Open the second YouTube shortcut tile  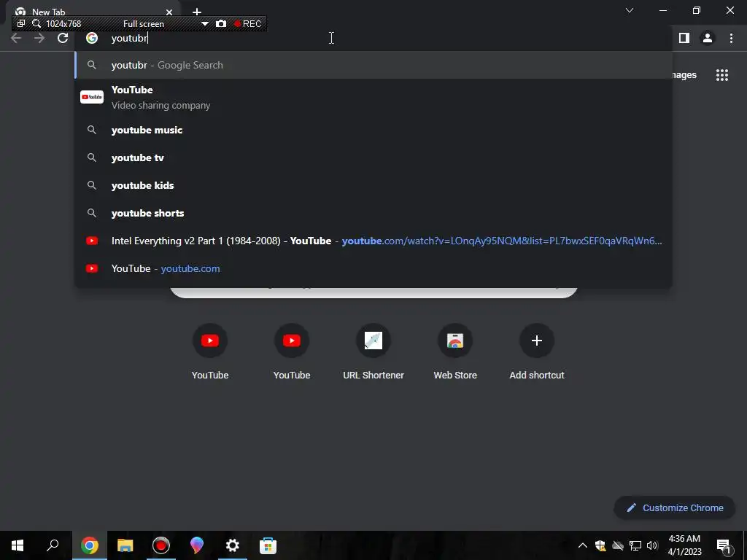pyautogui.click(x=292, y=351)
